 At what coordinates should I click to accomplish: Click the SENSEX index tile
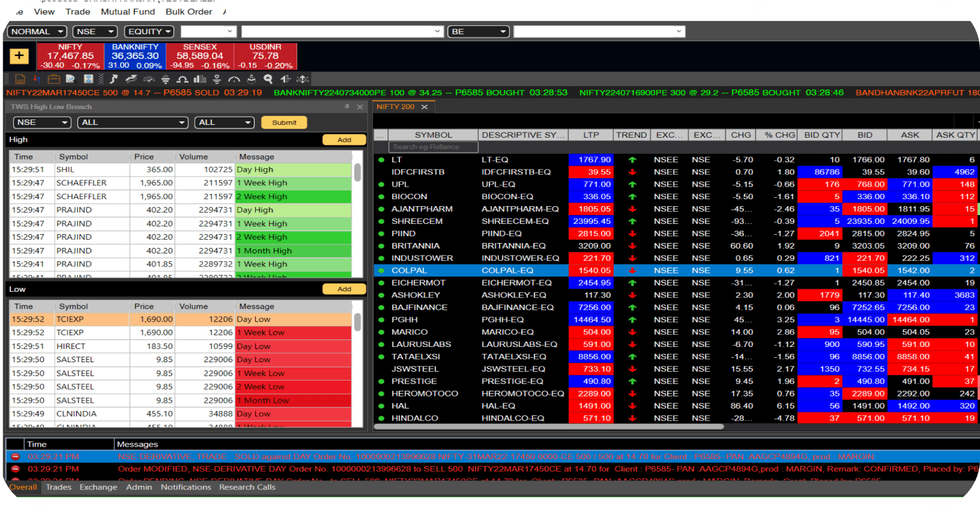[200, 56]
